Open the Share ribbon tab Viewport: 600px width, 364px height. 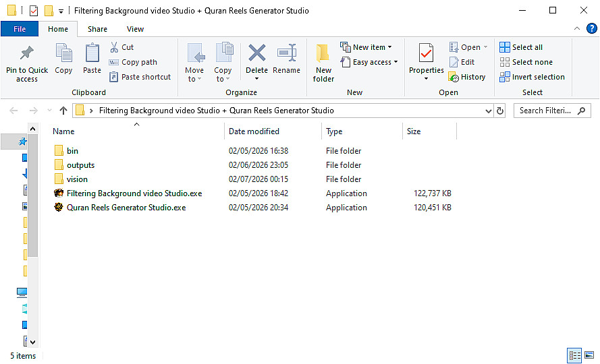tap(97, 29)
